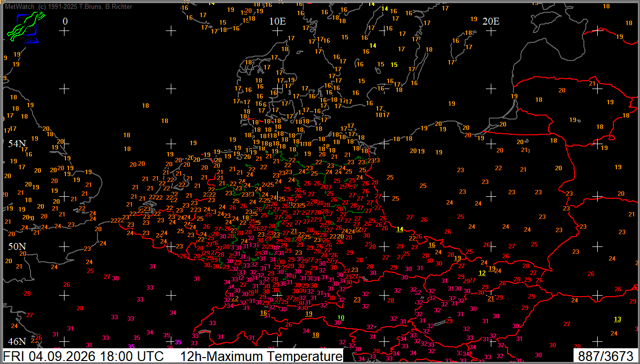This screenshot has width=640, height=364.
Task: Click the green MetWatch logo icon
Action: pyautogui.click(x=25, y=28)
